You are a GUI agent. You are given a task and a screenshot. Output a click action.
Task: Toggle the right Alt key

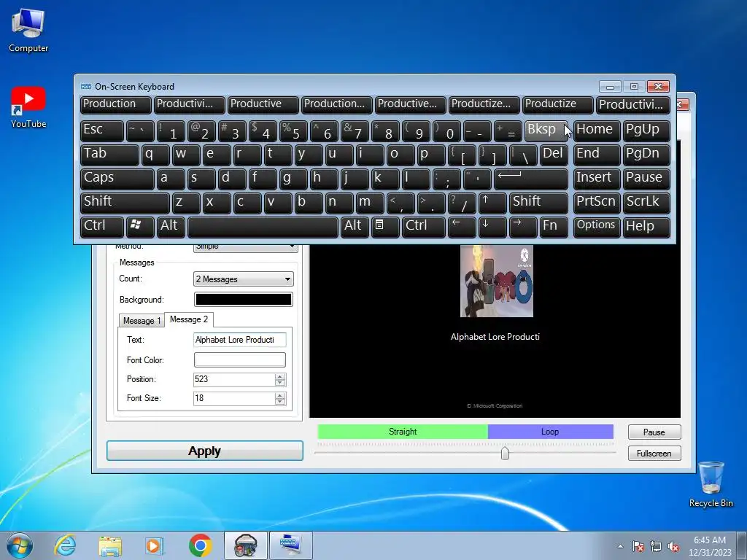(355, 227)
